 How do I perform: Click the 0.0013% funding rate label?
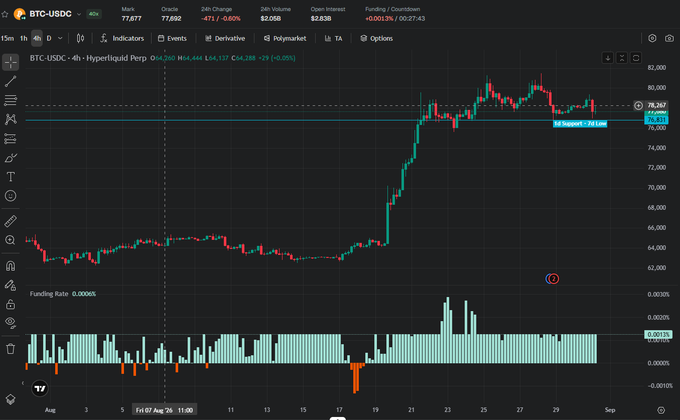click(x=658, y=335)
